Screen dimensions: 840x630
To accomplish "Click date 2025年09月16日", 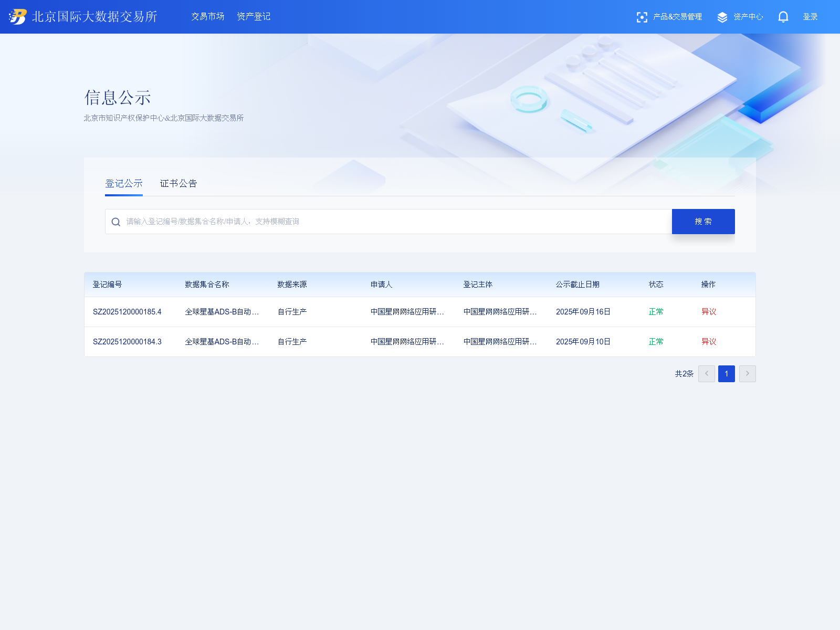I will click(583, 312).
